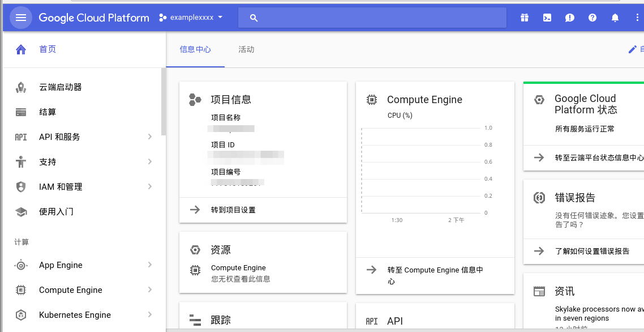Screen dimensions: 644x332
Task: Expand the Kubernetes Engine submenu chevron
Action: 150,315
